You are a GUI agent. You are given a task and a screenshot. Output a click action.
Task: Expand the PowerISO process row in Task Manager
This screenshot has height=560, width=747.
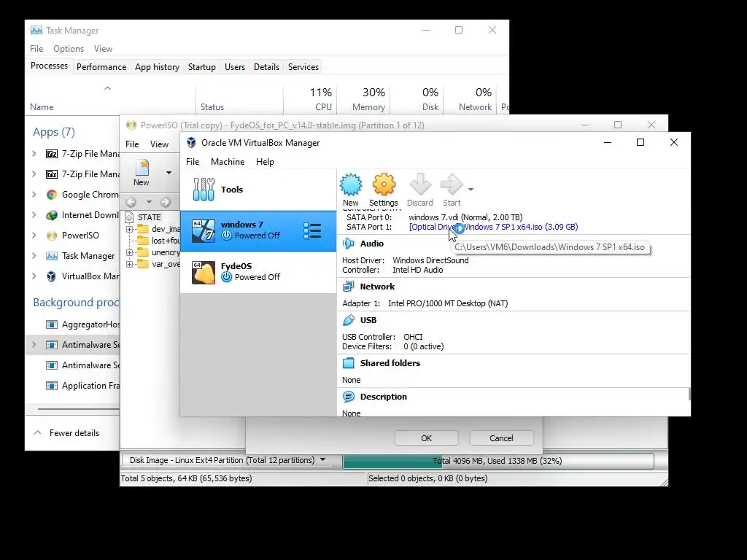(x=34, y=236)
